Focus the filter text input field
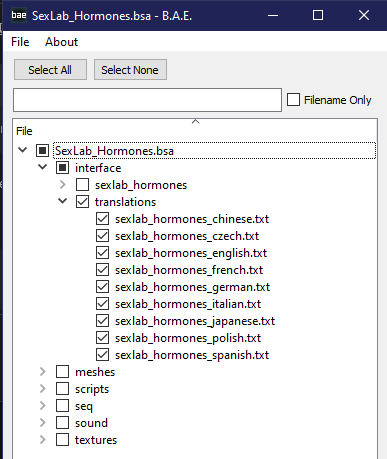 (x=147, y=100)
